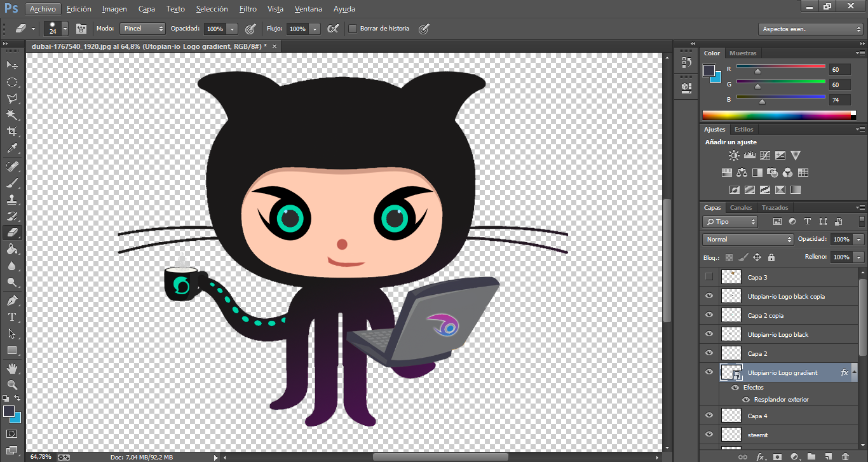Hide the Utopian-io Logo black copia layer

pos(709,296)
